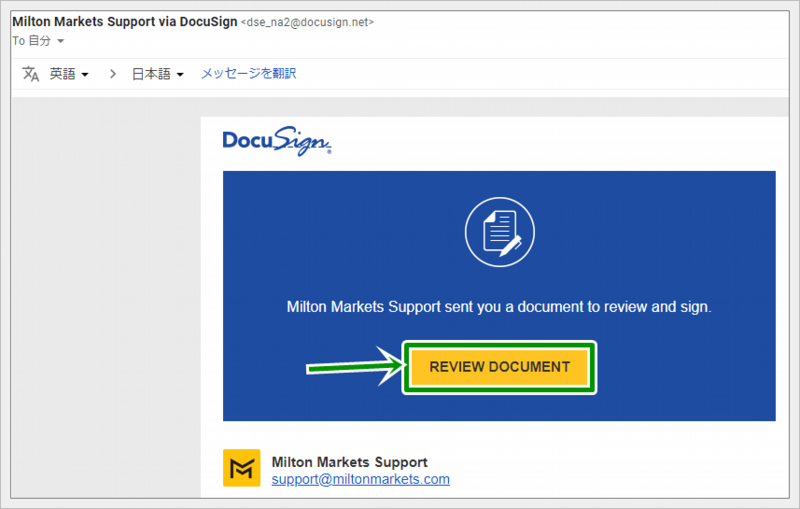This screenshot has height=509, width=800.
Task: Click the Milton Markets yellow M logo
Action: [x=241, y=468]
